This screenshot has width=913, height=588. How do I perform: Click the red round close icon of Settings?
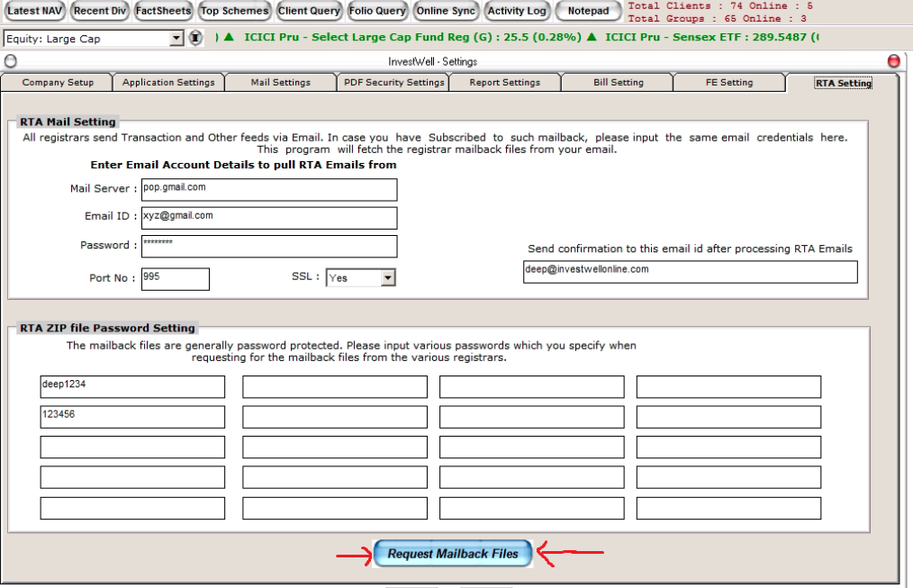tap(893, 61)
